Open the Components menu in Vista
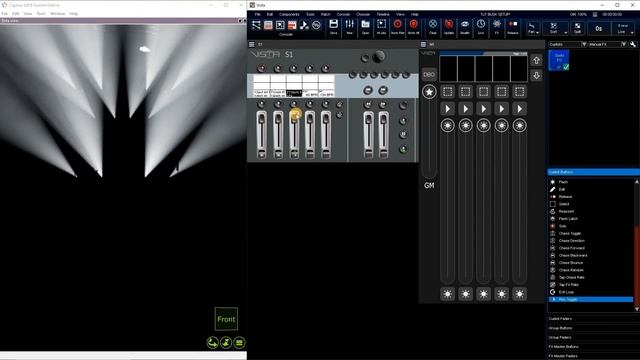The width and height of the screenshot is (640, 360). click(289, 14)
